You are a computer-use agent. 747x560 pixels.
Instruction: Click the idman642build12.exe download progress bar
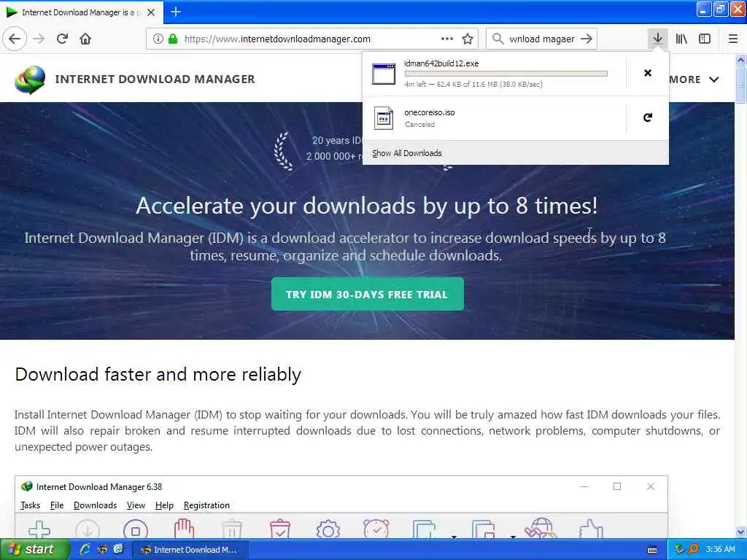coord(506,74)
